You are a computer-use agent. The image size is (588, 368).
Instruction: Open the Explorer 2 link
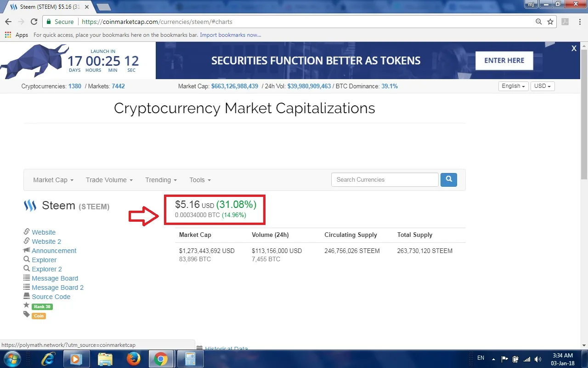[47, 269]
